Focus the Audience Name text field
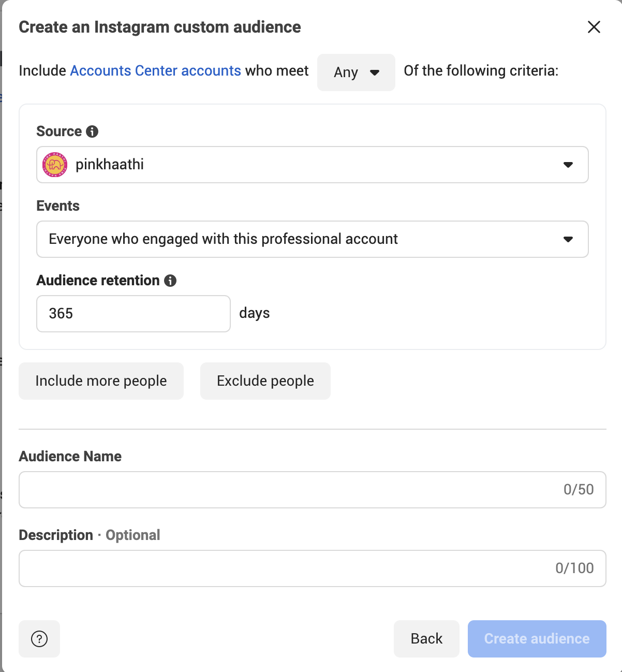This screenshot has width=622, height=672. point(313,490)
